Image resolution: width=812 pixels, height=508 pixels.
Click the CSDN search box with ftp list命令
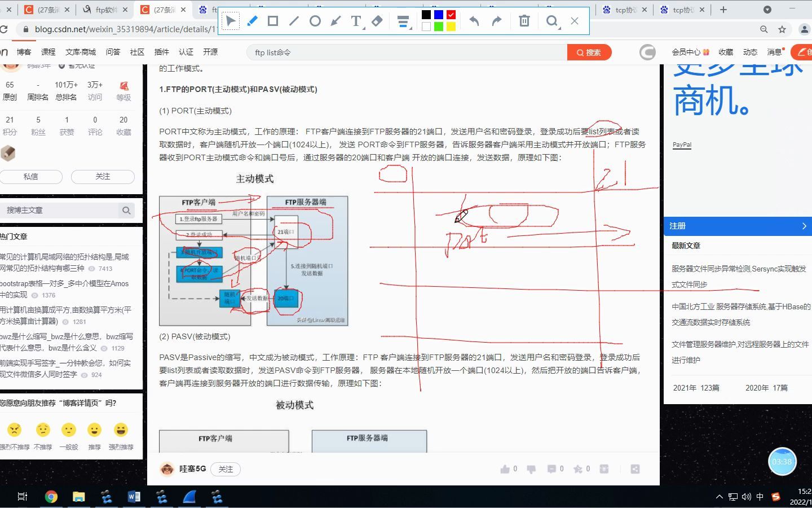click(x=407, y=52)
